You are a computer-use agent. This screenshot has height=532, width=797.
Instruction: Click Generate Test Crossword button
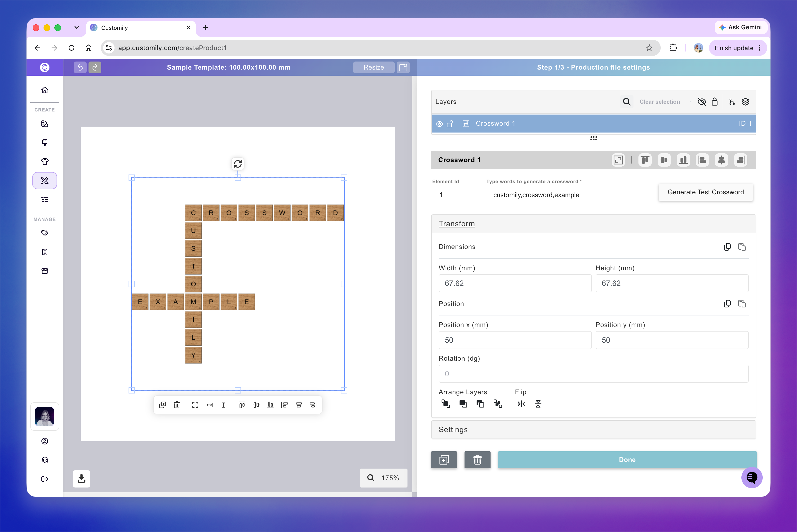click(705, 192)
